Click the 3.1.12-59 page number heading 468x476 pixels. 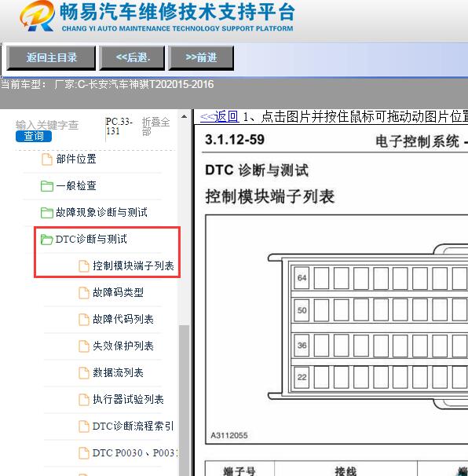point(235,140)
